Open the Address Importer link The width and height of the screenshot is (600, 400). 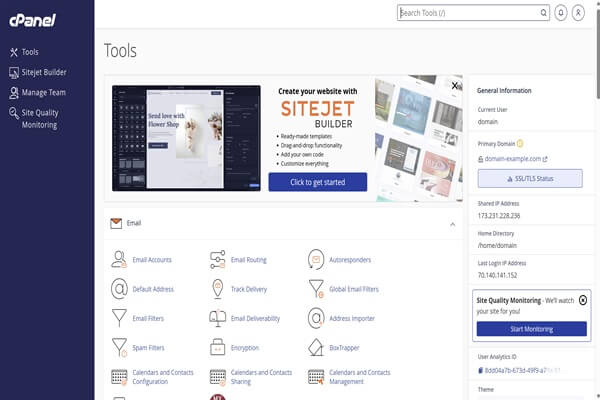[352, 318]
